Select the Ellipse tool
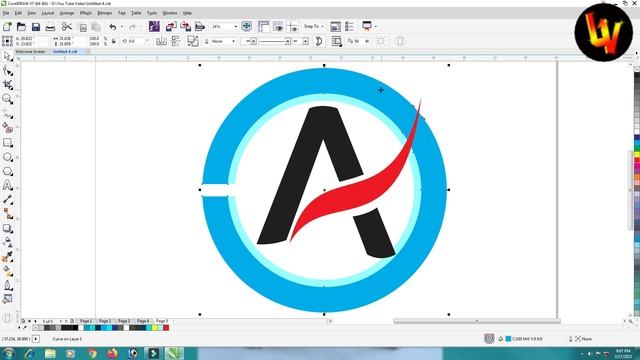 click(x=7, y=157)
